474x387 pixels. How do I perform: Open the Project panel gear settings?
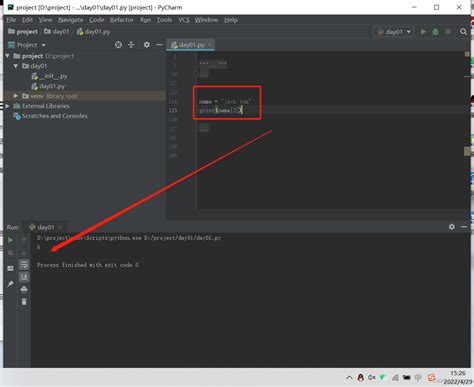click(147, 45)
